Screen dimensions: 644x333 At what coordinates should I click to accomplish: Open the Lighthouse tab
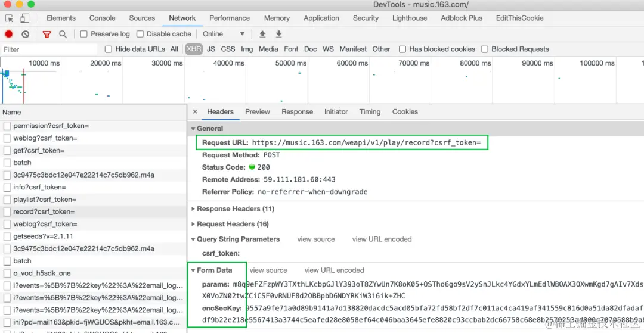click(410, 18)
